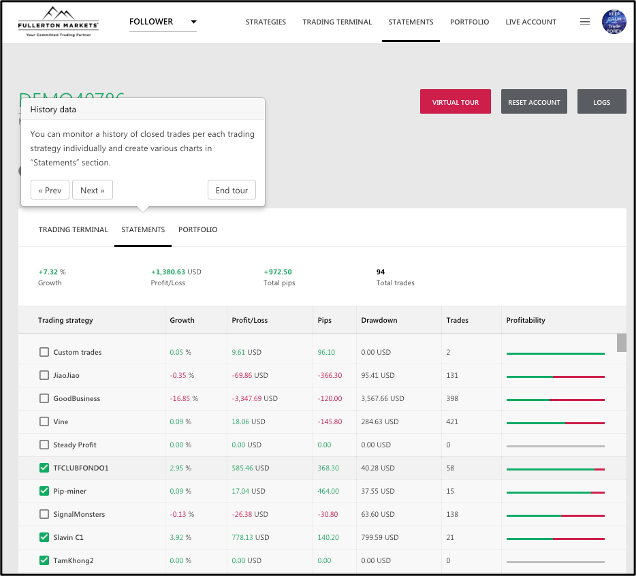Screen dimensions: 636x576
Task: Click the Slavin C1 778.13 USD cell
Action: (250, 537)
